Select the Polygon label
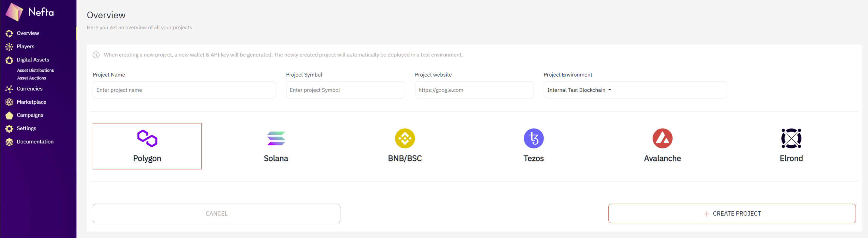This screenshot has height=238, width=868. 147,158
